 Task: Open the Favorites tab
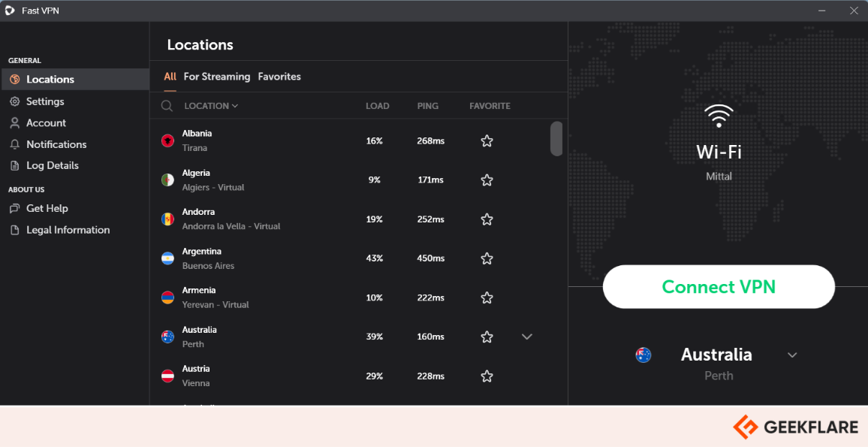[x=279, y=76]
